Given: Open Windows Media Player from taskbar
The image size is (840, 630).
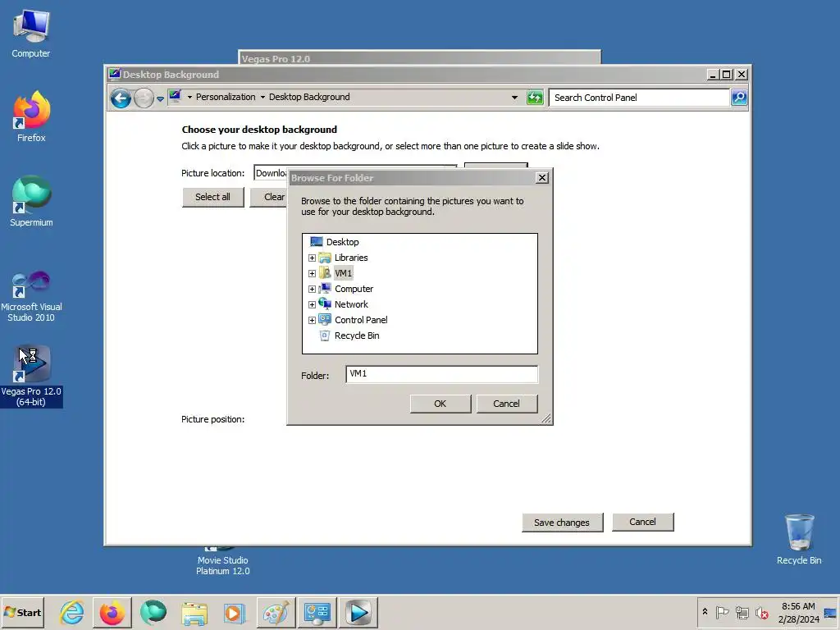Looking at the screenshot, I should tap(234, 612).
